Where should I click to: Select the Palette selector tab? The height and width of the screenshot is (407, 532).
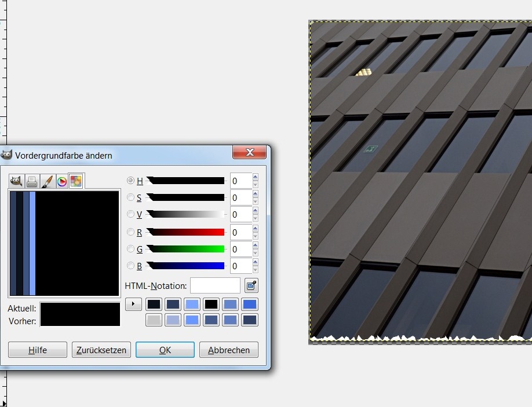click(x=76, y=181)
